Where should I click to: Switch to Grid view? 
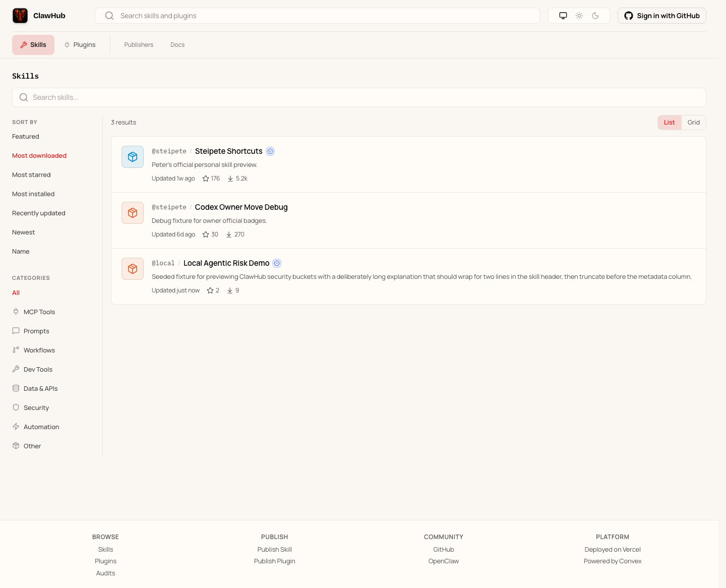694,123
